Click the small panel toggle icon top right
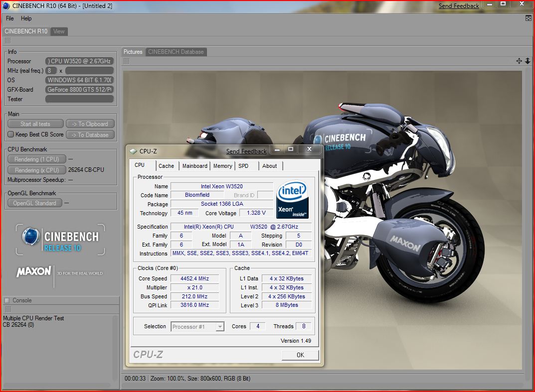The height and width of the screenshot is (392, 535). coord(528,18)
